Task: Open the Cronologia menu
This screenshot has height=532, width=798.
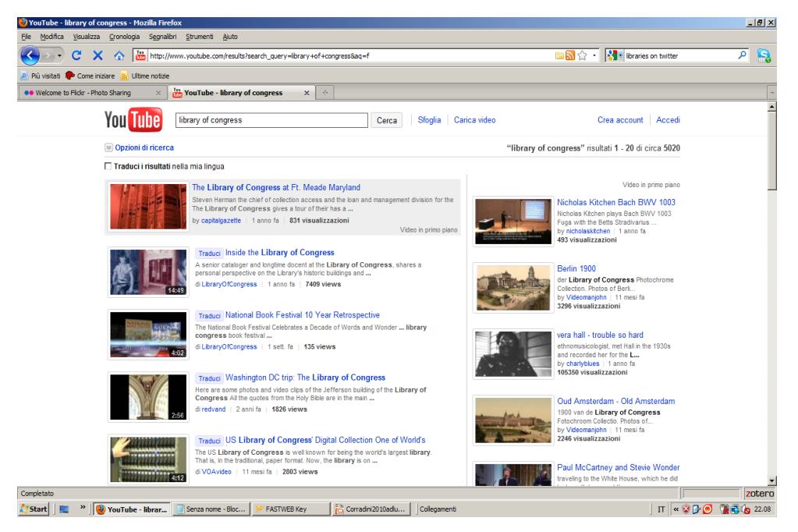Action: (124, 37)
